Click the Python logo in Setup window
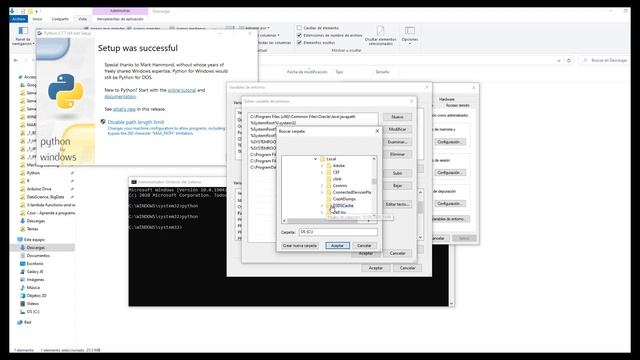Screen dimensions: 640x360 point(65,91)
